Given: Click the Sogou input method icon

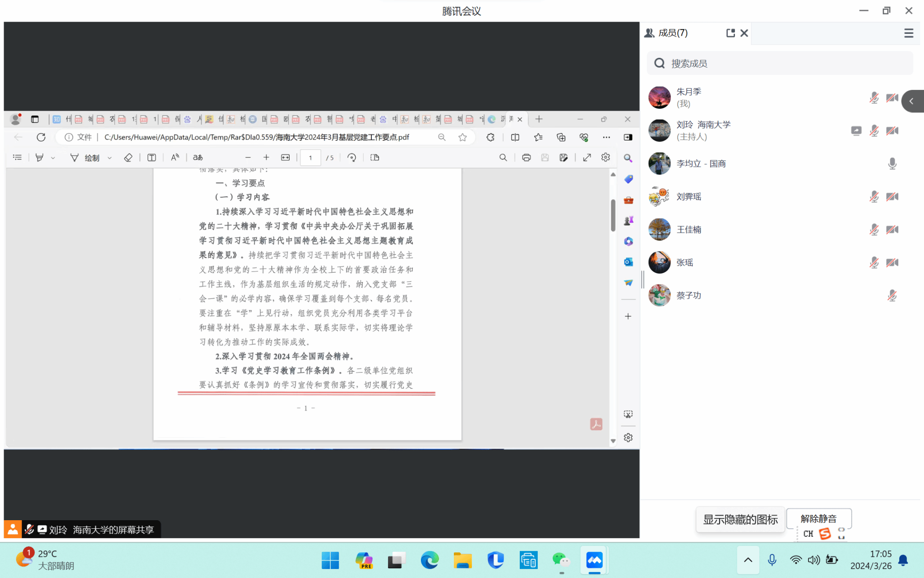Looking at the screenshot, I should tap(825, 534).
